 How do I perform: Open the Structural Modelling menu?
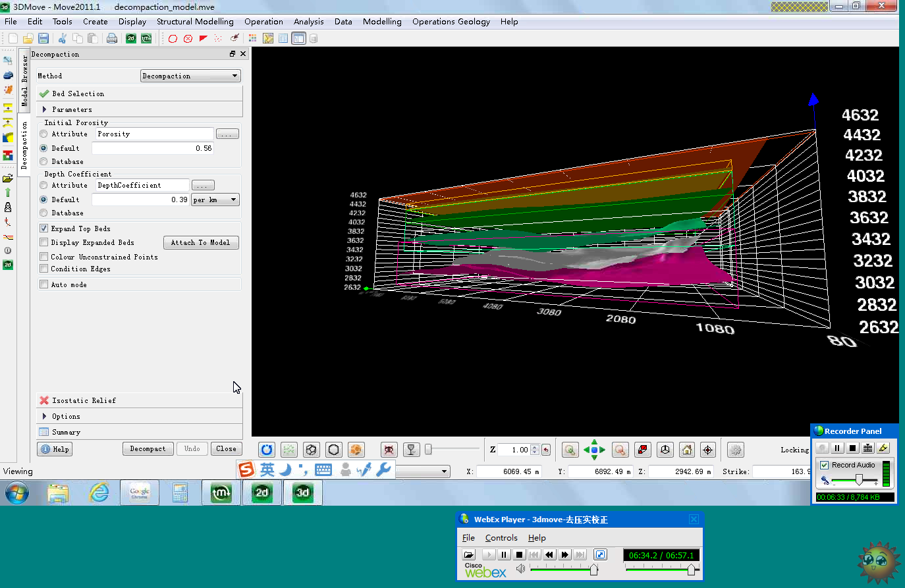click(195, 22)
